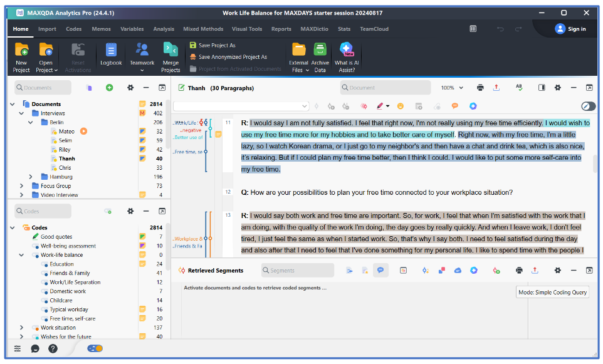Add an in-document comment with the orange bubble

454,106
